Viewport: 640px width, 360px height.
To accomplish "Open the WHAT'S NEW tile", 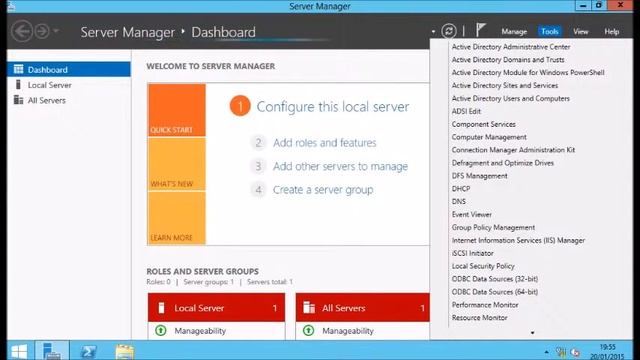I will click(x=177, y=164).
